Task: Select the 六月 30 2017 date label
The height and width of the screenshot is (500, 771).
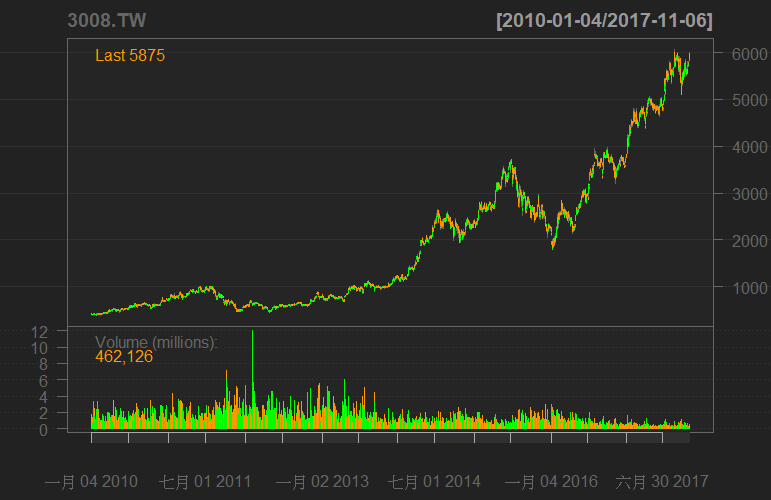Action: (661, 482)
